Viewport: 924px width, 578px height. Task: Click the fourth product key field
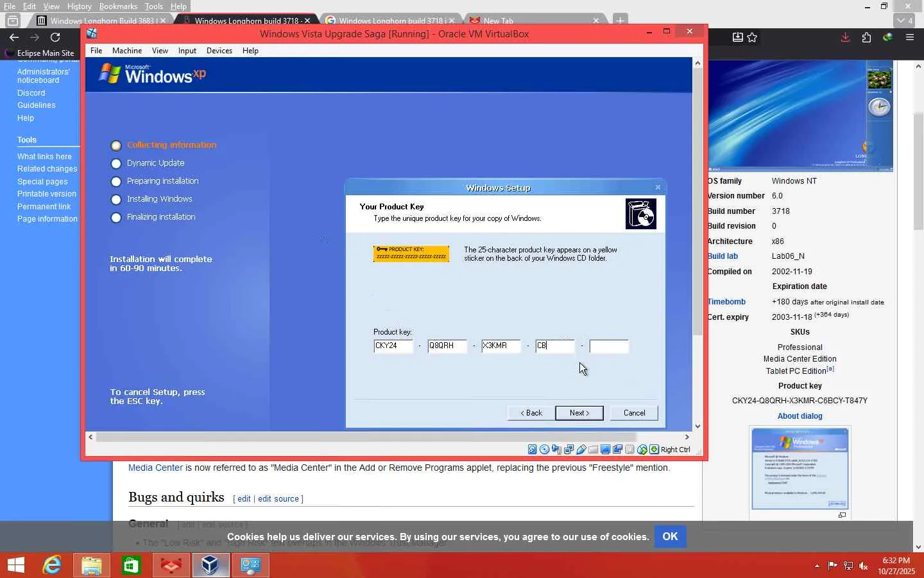pyautogui.click(x=555, y=346)
